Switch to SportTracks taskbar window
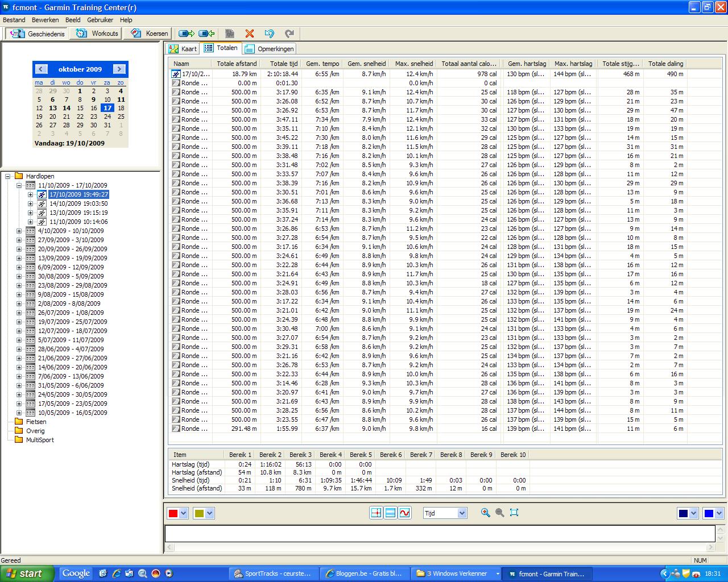728x582 pixels. 273,573
